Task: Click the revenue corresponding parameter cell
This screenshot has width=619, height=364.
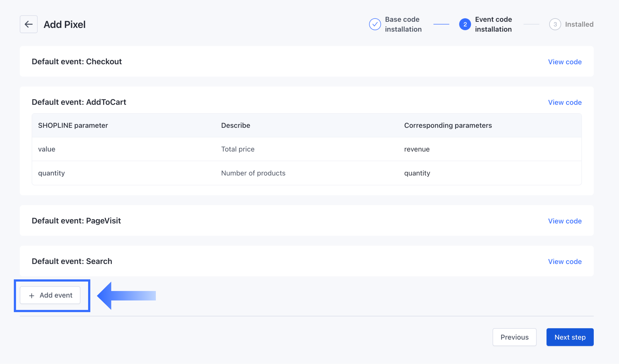Action: click(x=417, y=149)
